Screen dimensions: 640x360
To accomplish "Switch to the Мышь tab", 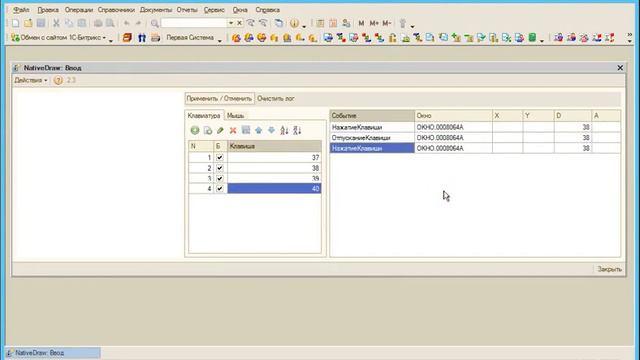I will pos(236,116).
